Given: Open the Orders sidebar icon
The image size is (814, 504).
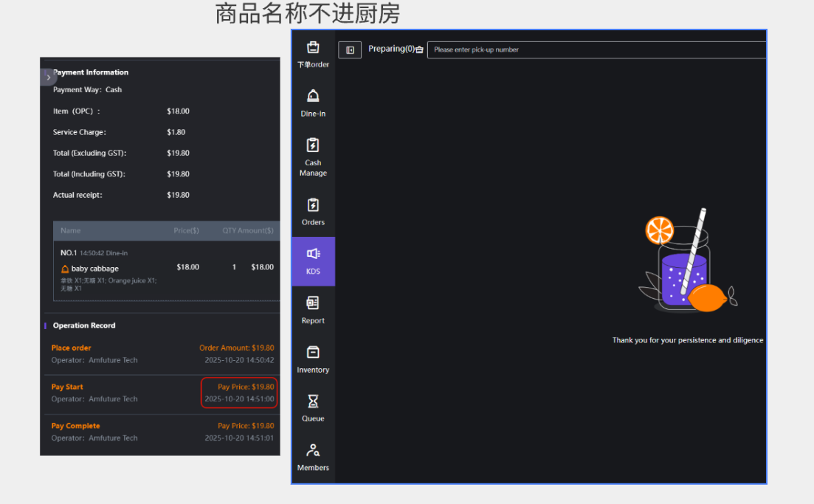Looking at the screenshot, I should pos(313,205).
